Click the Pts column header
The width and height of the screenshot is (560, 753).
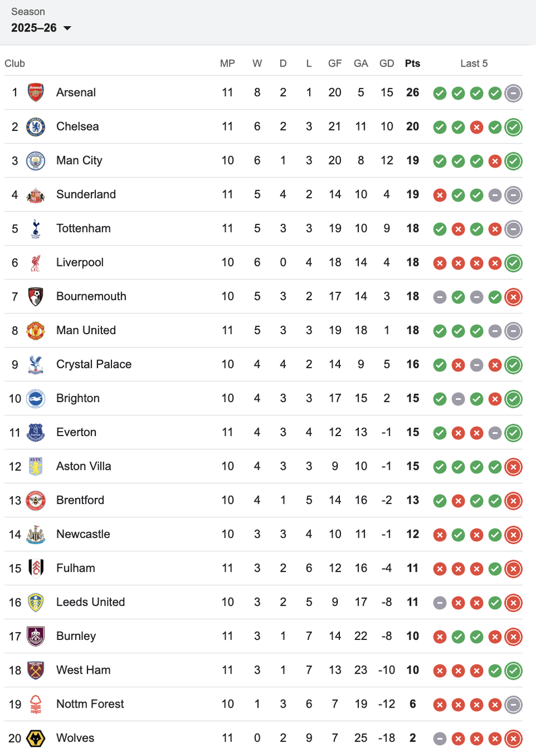(412, 63)
